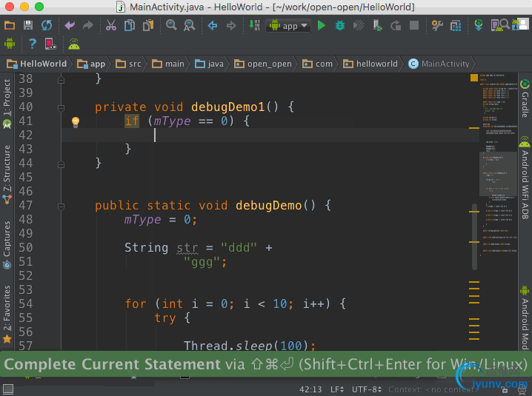Viewport: 532px width, 396px height.
Task: Open the SDK Manager icon
Action: tap(516, 25)
